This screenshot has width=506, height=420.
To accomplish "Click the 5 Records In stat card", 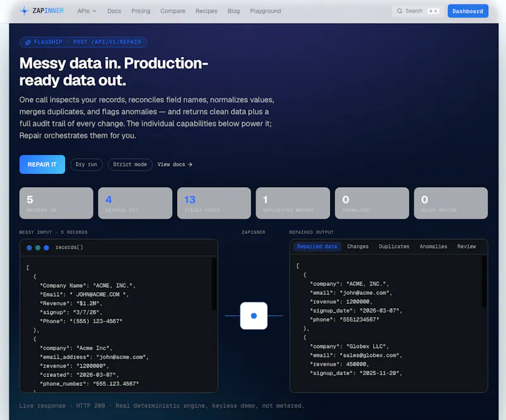I will (x=56, y=203).
